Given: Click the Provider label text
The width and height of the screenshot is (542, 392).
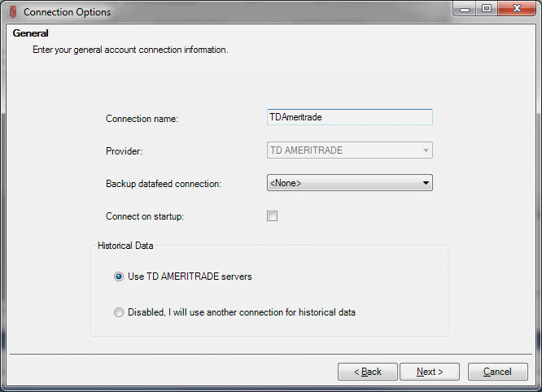Looking at the screenshot, I should point(124,151).
